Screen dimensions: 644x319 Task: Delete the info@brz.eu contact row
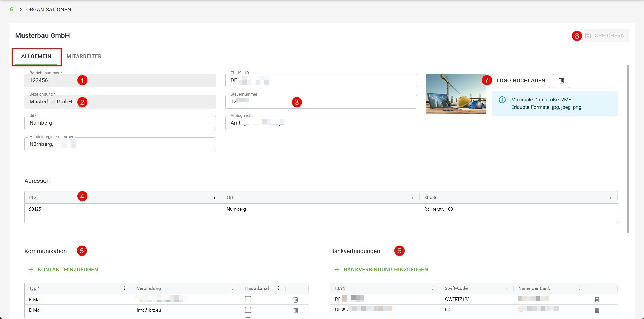(296, 310)
